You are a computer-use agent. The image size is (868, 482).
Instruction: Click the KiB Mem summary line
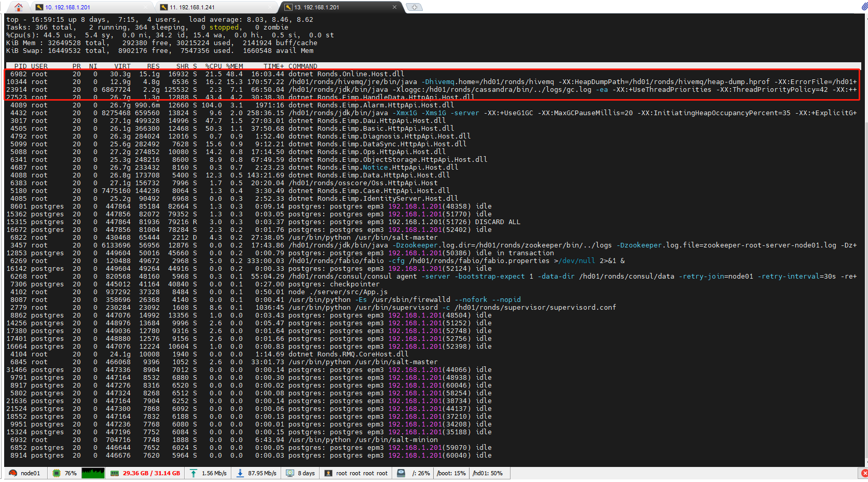[162, 43]
